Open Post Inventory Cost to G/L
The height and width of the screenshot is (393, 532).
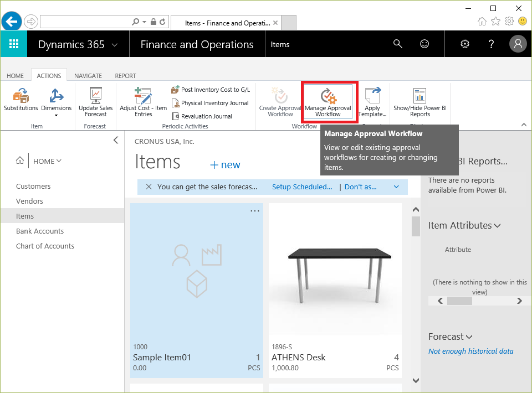[210, 90]
